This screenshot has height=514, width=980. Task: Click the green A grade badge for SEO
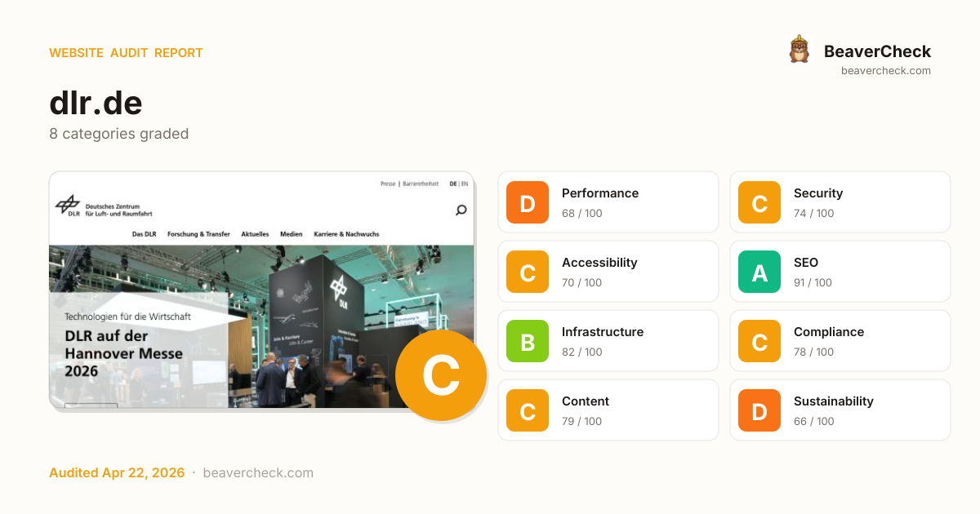(x=759, y=272)
